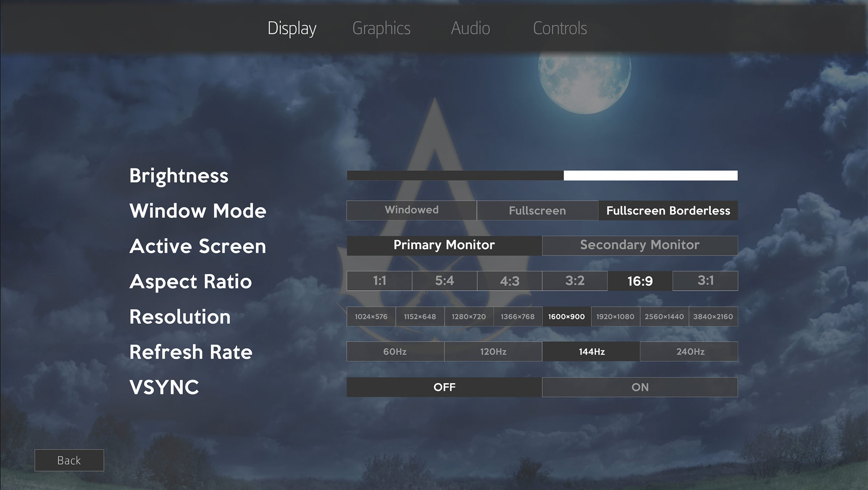Click the Back button
Viewport: 868px width, 490px height.
[x=69, y=460]
